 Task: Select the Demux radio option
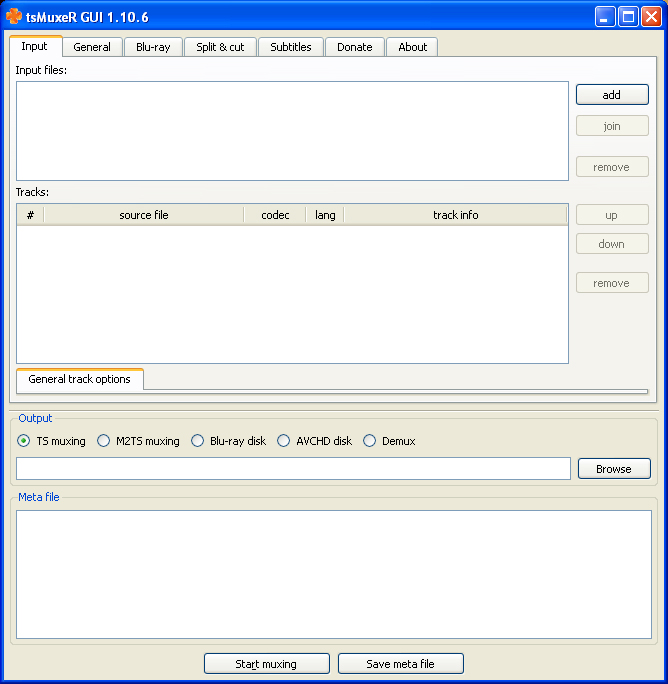tap(389, 441)
